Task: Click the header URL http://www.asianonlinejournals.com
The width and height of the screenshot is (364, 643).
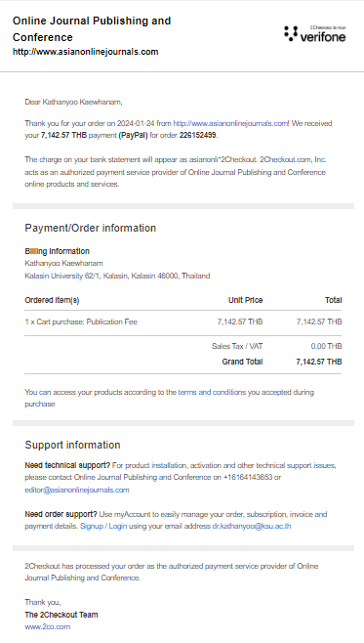Action: (86, 52)
